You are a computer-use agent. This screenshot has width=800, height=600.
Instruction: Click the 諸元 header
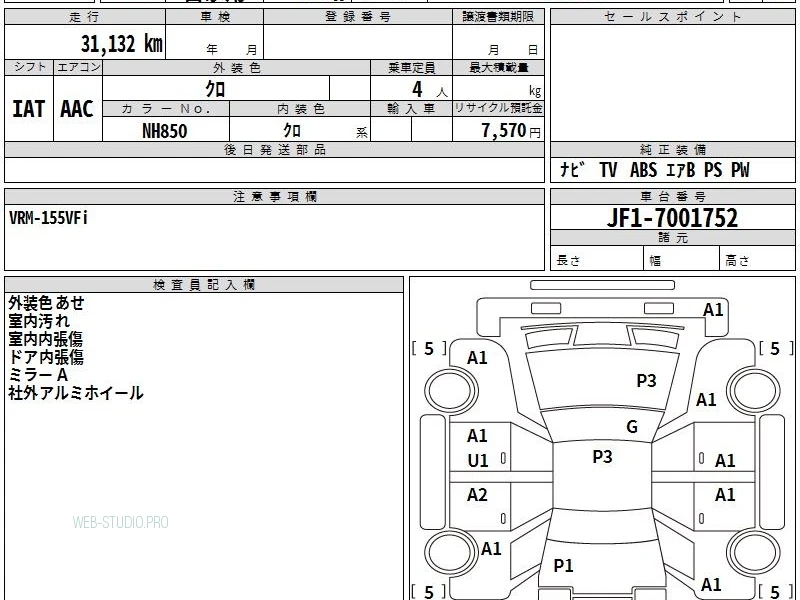(672, 238)
